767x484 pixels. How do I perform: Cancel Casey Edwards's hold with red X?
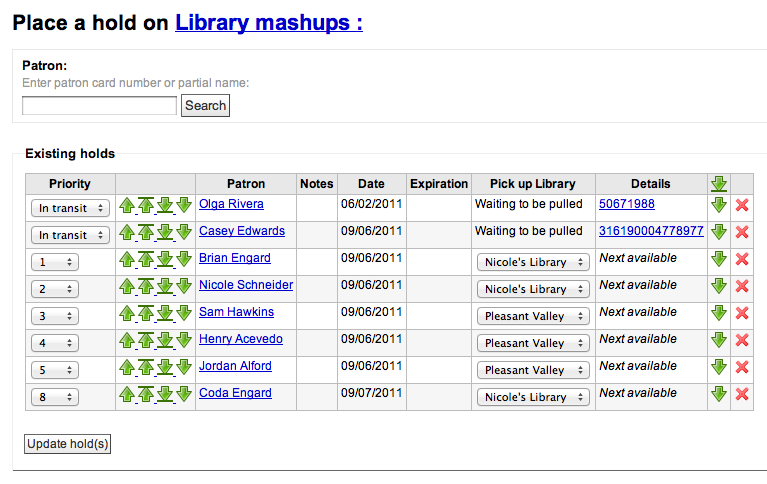742,232
